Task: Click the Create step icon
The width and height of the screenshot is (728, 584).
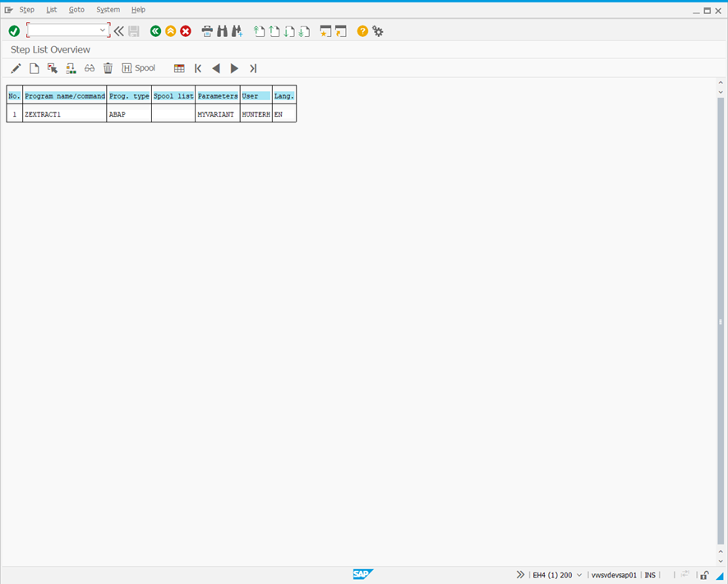Action: tap(34, 68)
